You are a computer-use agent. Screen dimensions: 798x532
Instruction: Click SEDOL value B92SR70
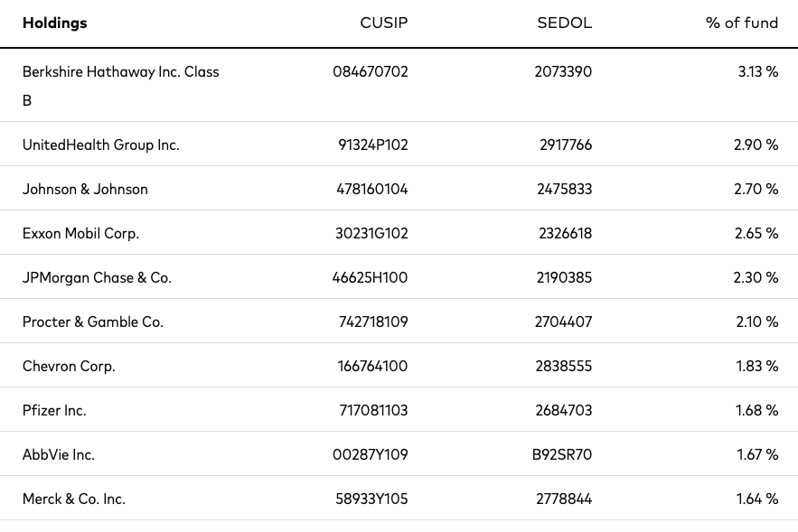pyautogui.click(x=562, y=454)
